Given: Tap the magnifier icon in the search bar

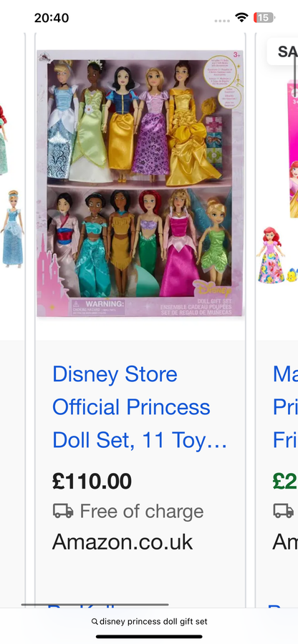Looking at the screenshot, I should pos(95,621).
